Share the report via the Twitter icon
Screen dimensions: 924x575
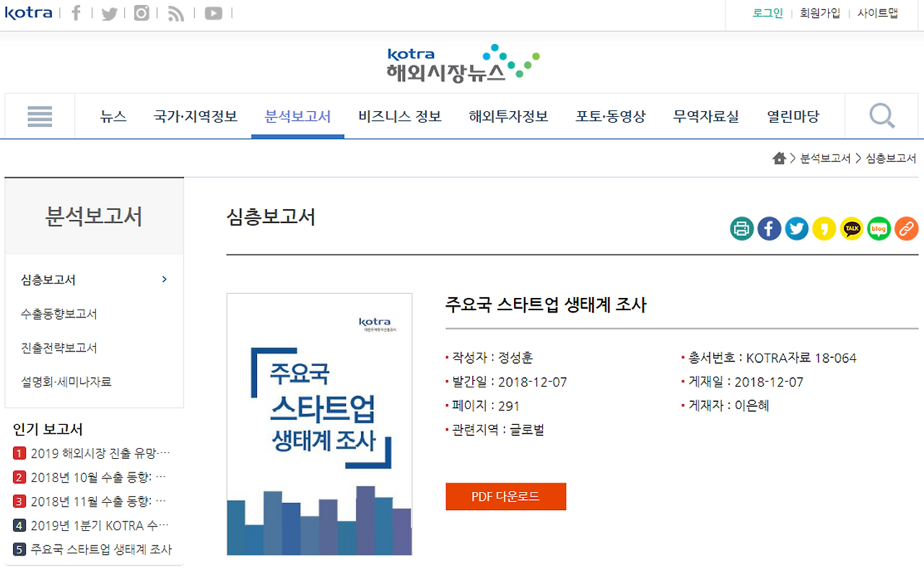796,229
